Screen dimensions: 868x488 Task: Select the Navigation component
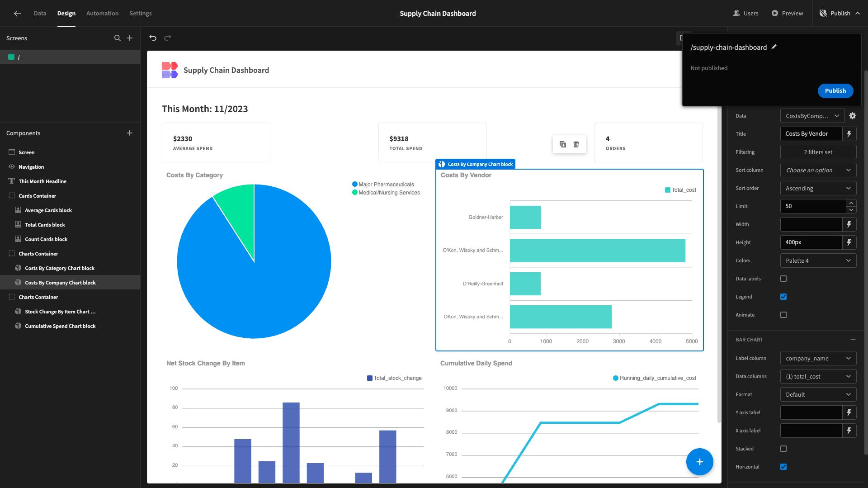pos(70,167)
